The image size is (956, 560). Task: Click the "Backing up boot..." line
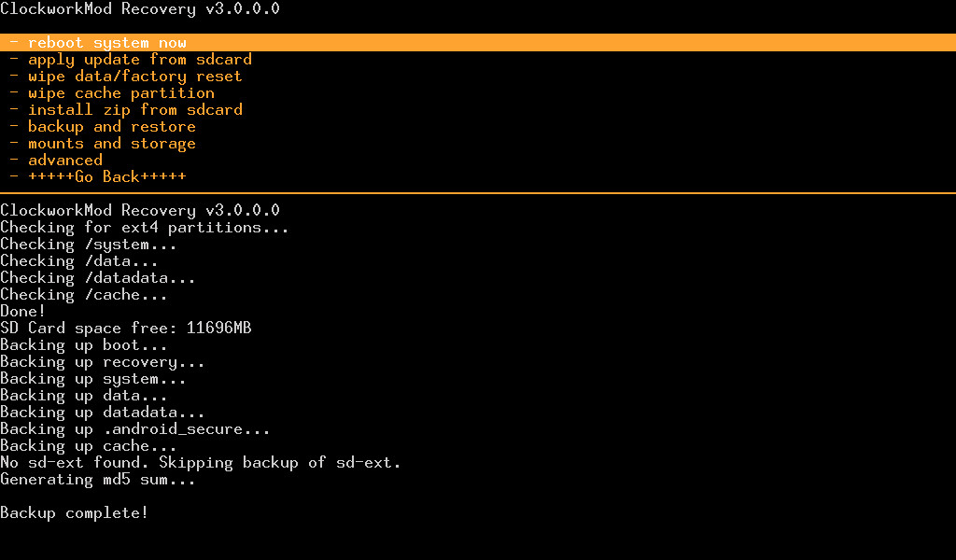coord(83,345)
